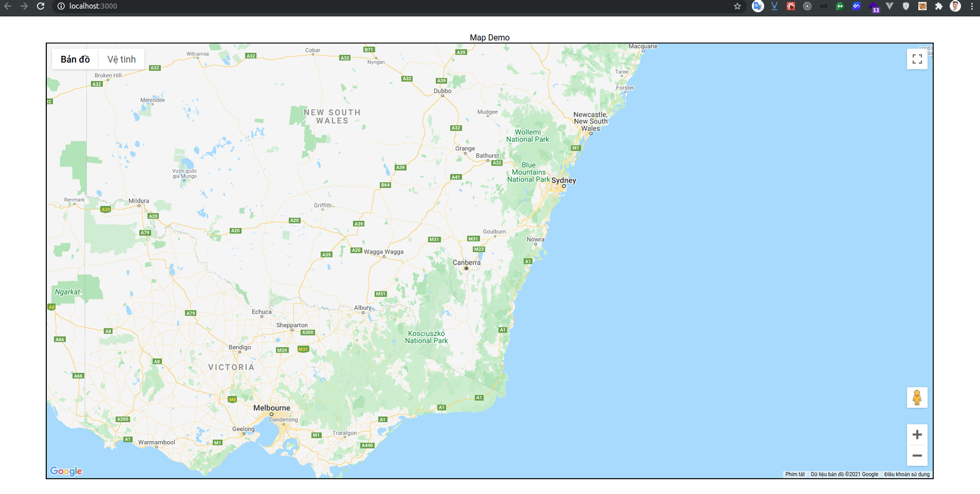Image resolution: width=980 pixels, height=494 pixels.
Task: Click the M23 road shield
Action: pyautogui.click(x=479, y=249)
